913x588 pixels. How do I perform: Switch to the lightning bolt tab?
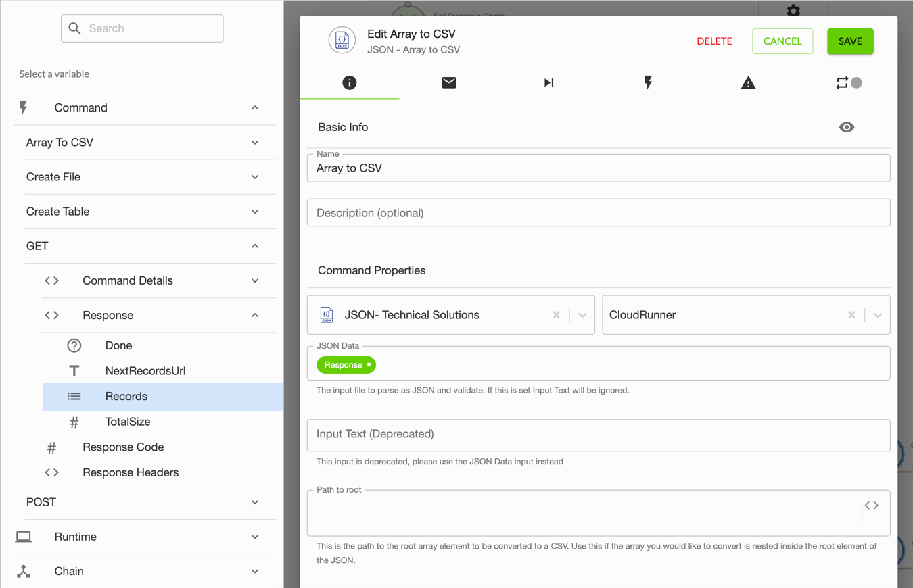(648, 82)
